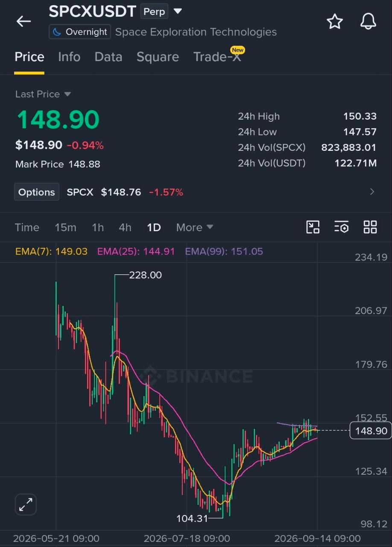This screenshot has height=547, width=392.
Task: Tap the Options button
Action: click(x=37, y=192)
